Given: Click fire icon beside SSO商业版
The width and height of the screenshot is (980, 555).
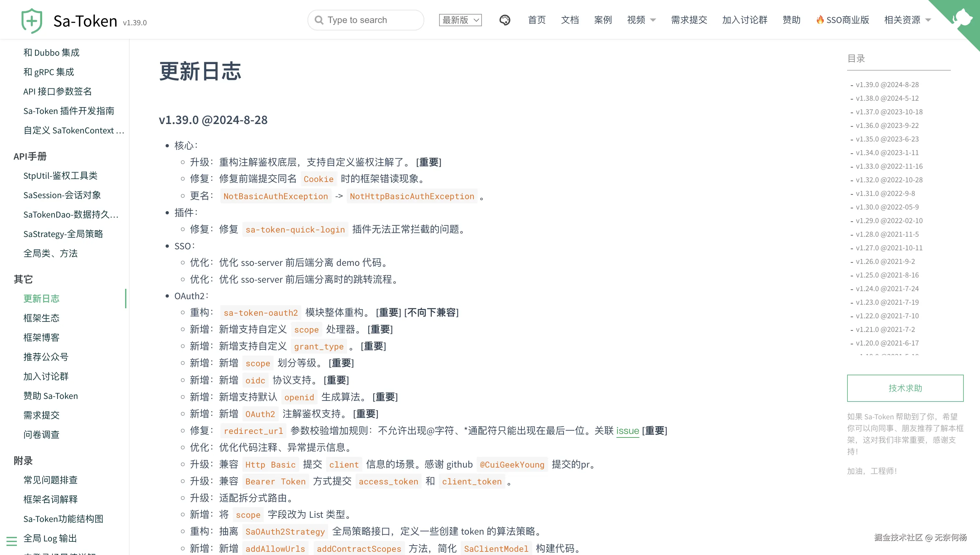Looking at the screenshot, I should click(x=819, y=20).
